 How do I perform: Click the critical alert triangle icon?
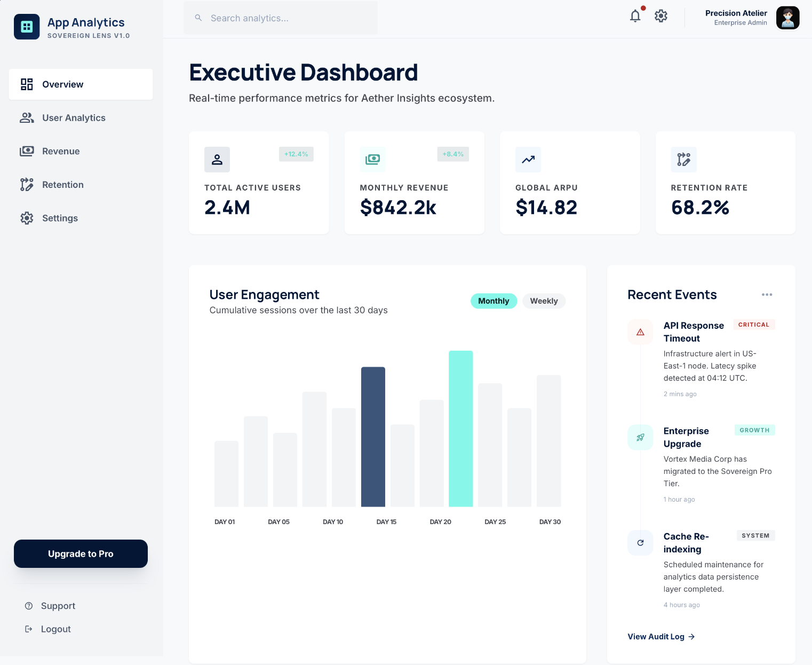(640, 331)
